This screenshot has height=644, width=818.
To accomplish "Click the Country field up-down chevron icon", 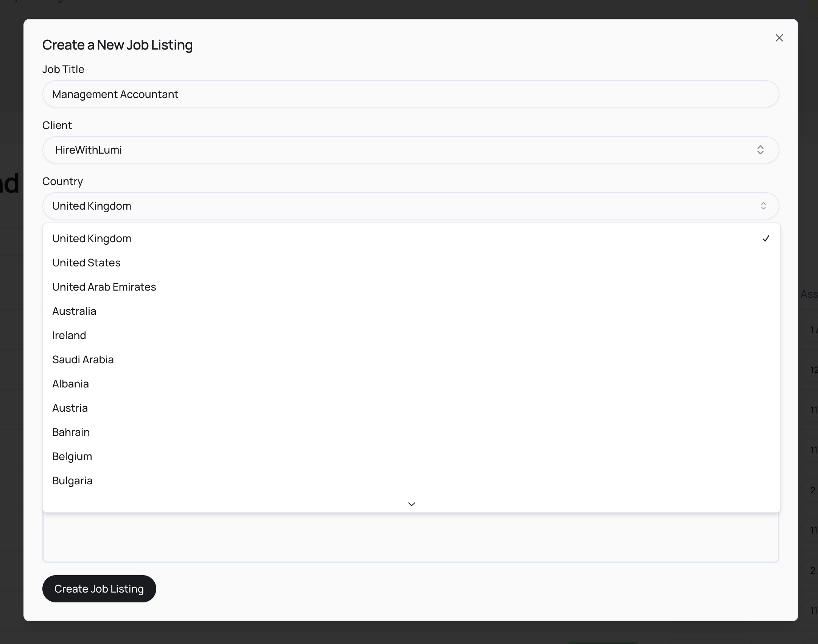I will (x=763, y=206).
